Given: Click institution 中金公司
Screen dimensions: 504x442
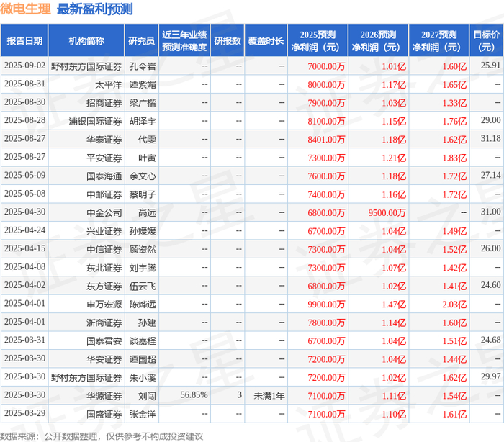Looking at the screenshot, I should pyautogui.click(x=104, y=213).
